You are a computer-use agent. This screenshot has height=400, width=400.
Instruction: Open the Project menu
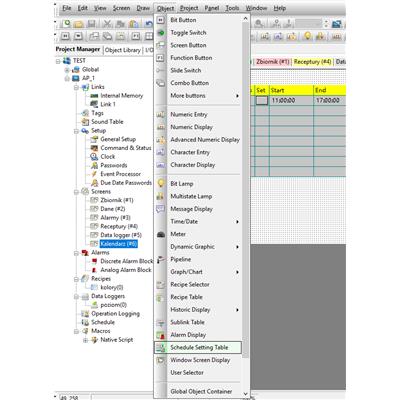[x=189, y=8]
